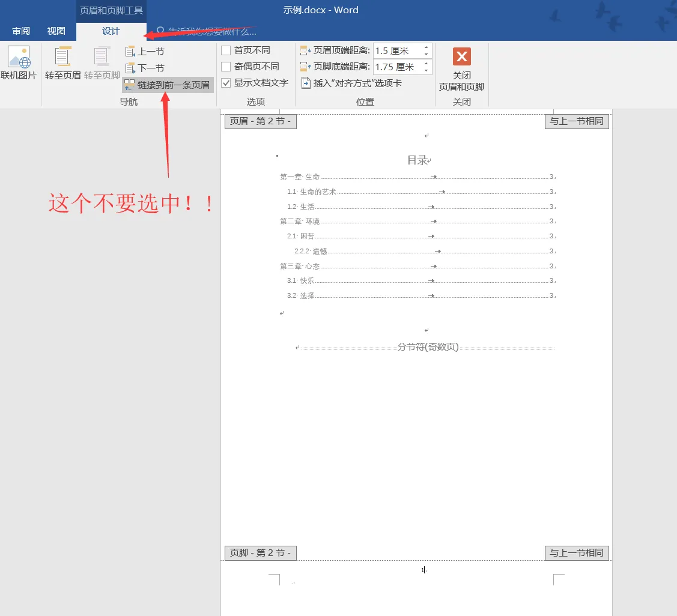Decrease footer bottom distance with down arrow

coord(427,71)
